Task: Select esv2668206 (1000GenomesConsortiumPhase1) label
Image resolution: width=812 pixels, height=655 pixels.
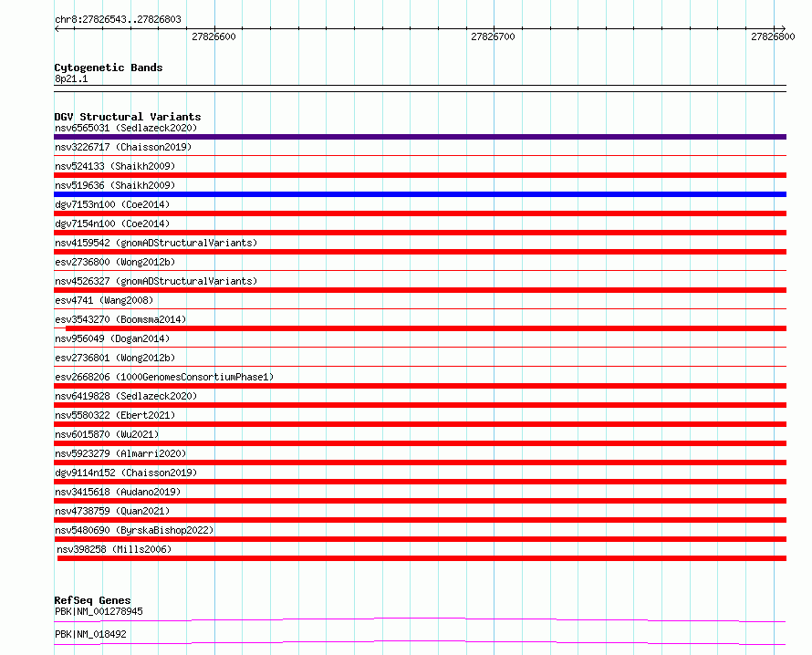Action: pos(164,377)
